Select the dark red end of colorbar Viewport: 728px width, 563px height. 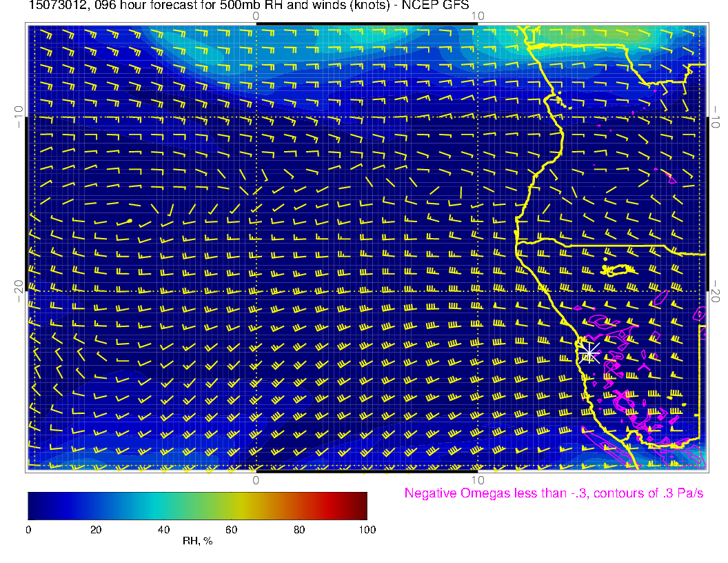(x=363, y=505)
